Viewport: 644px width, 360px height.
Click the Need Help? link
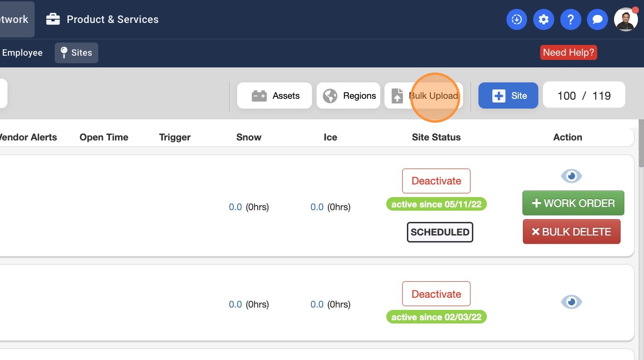(x=568, y=52)
